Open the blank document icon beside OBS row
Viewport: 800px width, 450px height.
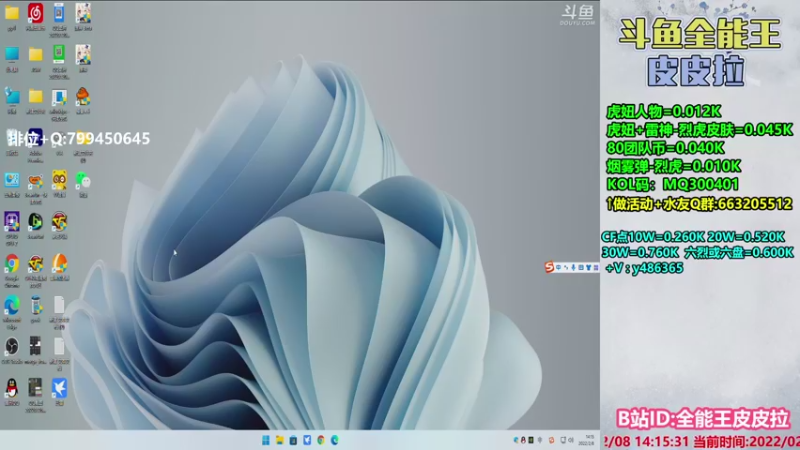click(59, 347)
